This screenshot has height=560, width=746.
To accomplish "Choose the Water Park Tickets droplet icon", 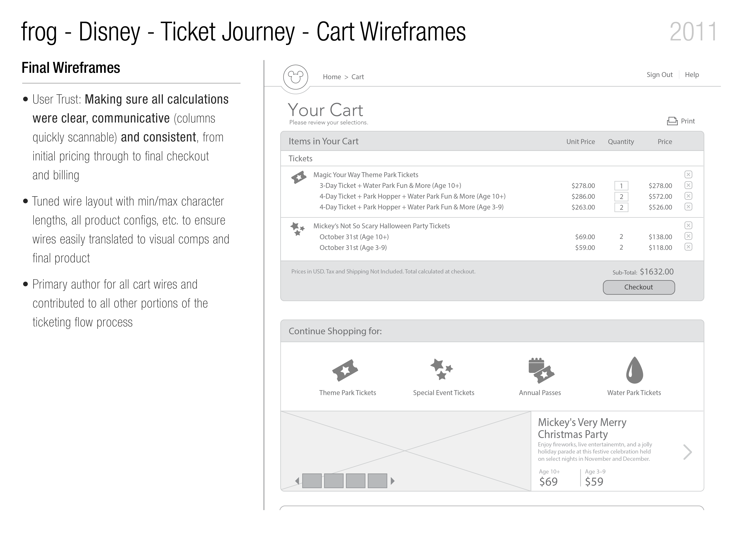I will tap(634, 370).
